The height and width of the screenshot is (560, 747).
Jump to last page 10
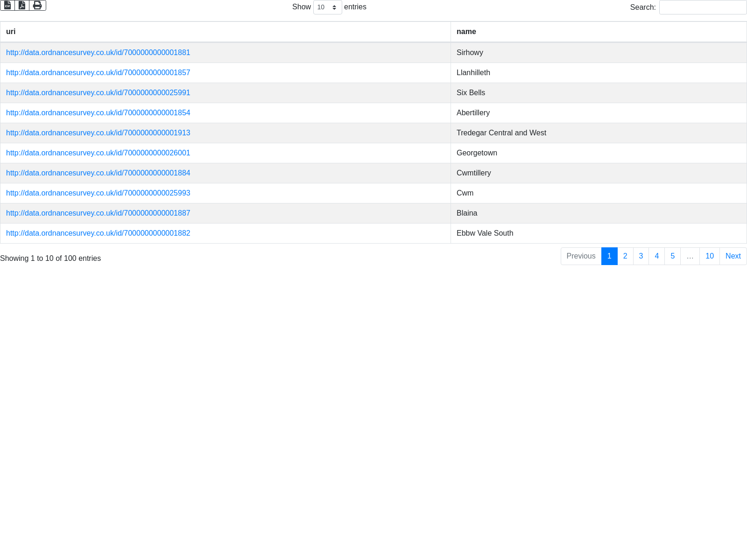click(x=709, y=256)
